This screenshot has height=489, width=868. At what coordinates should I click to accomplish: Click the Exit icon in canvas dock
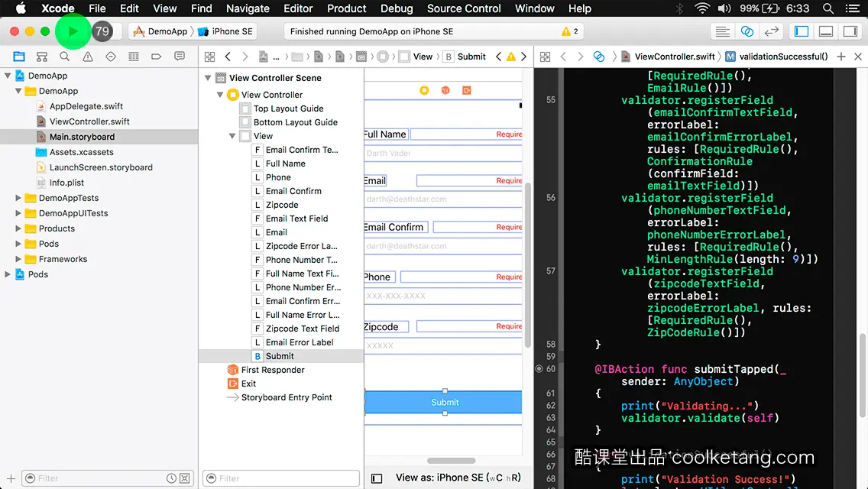[x=467, y=90]
